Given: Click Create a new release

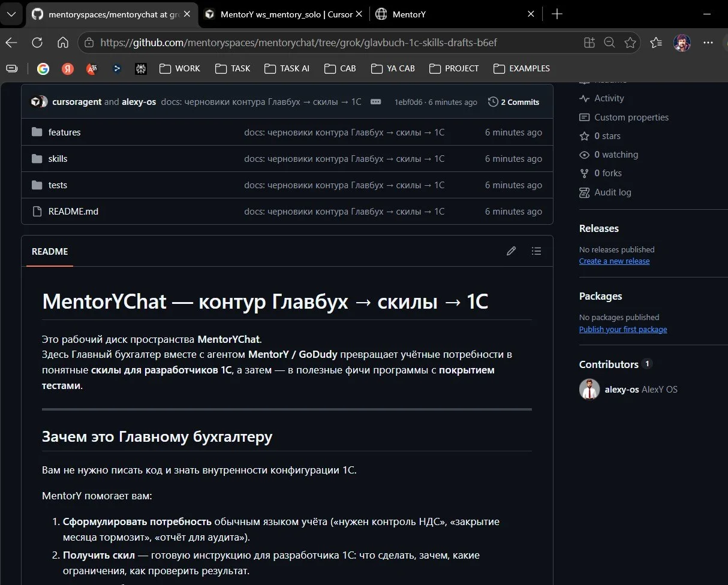Looking at the screenshot, I should (614, 261).
